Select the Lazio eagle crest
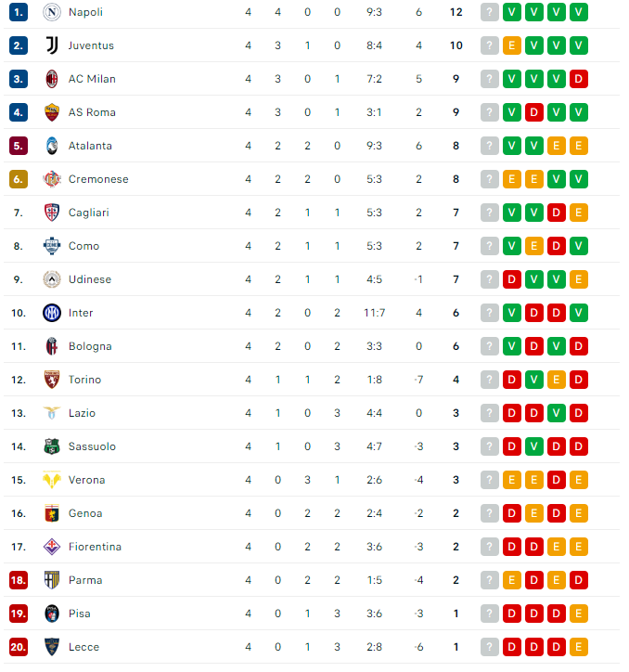 tap(52, 413)
